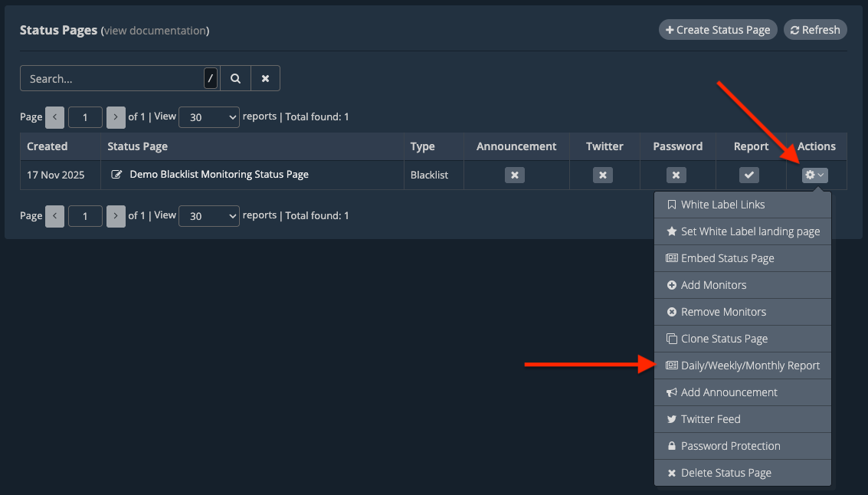The width and height of the screenshot is (868, 495).
Task: Open bottom View per-page dropdown
Action: coord(208,216)
